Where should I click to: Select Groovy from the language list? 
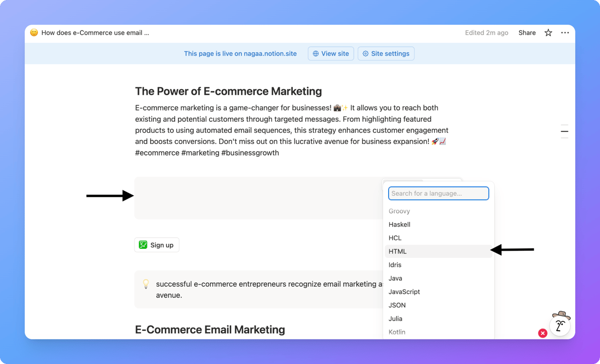[438, 211]
